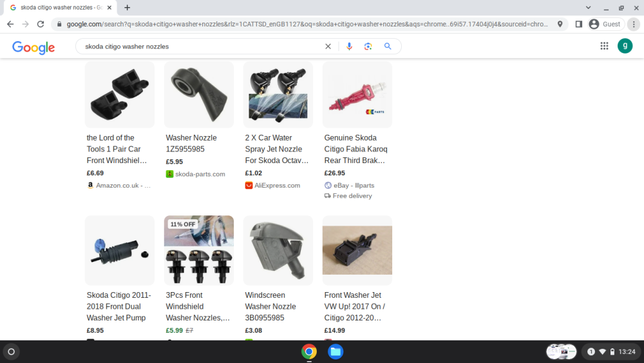644x363 pixels.
Task: Close the skoda citigo washer nozzles tab
Action: [109, 7]
